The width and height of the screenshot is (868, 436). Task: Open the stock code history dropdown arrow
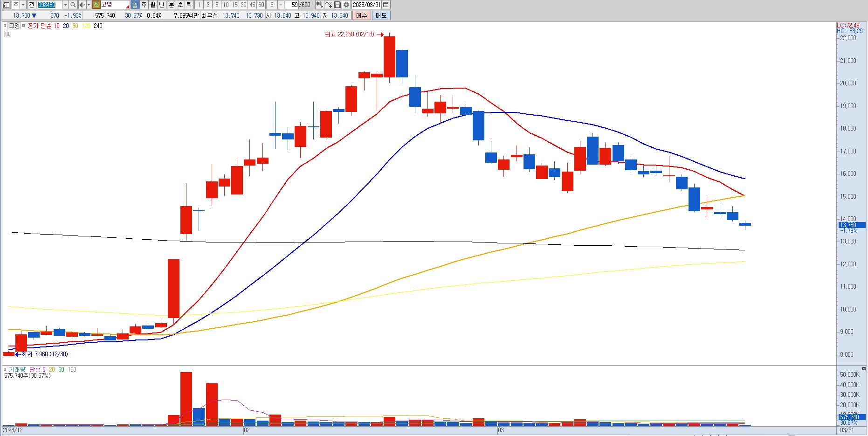point(65,5)
